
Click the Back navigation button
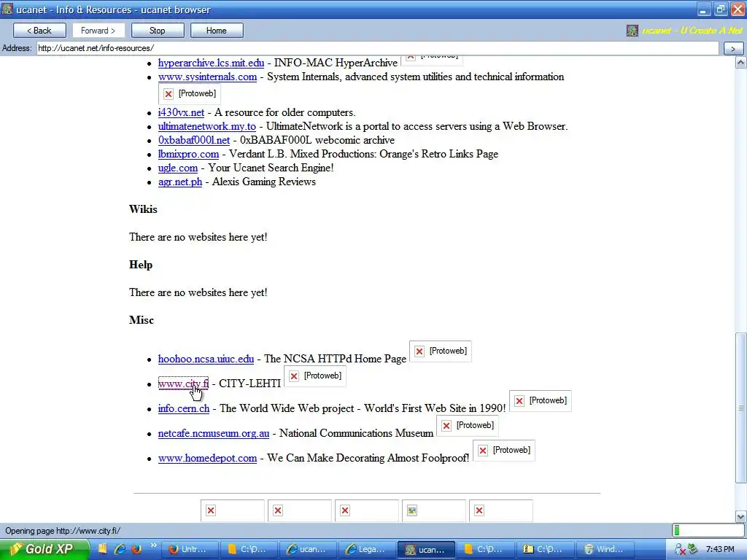click(39, 31)
